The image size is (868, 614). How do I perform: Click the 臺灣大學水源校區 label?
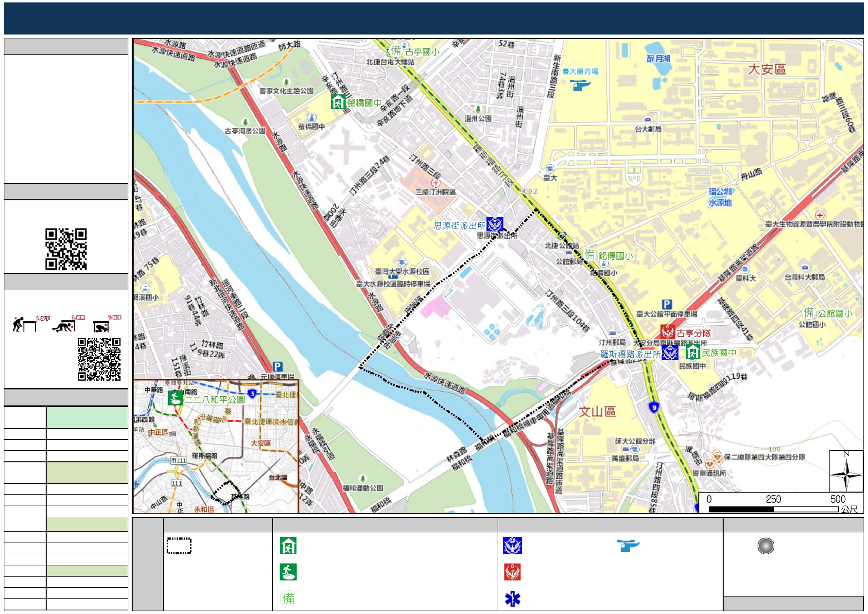pos(402,271)
